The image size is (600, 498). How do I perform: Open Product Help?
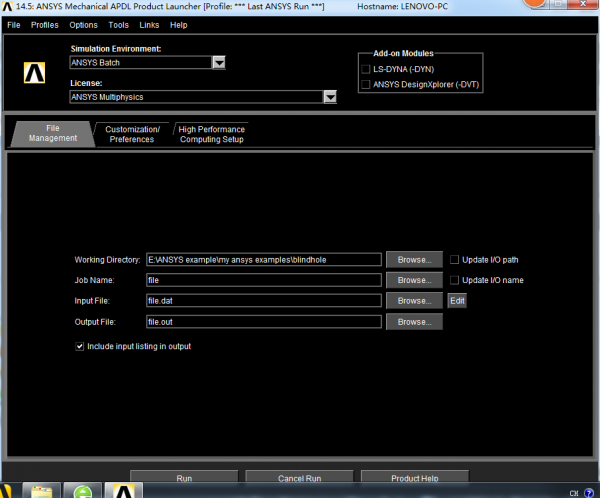pyautogui.click(x=415, y=477)
